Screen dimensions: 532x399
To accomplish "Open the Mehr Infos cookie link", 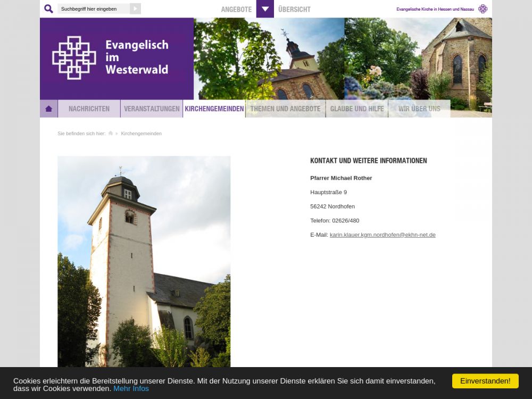I will tap(131, 388).
